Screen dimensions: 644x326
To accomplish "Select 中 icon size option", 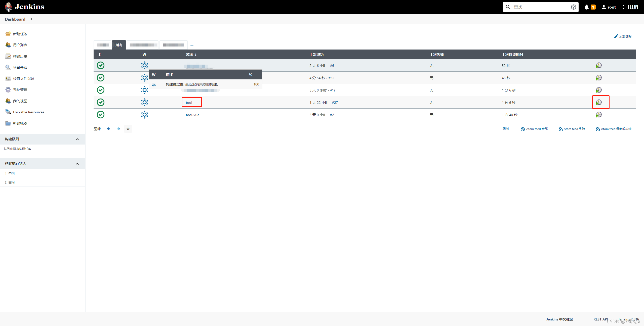I will click(x=118, y=128).
